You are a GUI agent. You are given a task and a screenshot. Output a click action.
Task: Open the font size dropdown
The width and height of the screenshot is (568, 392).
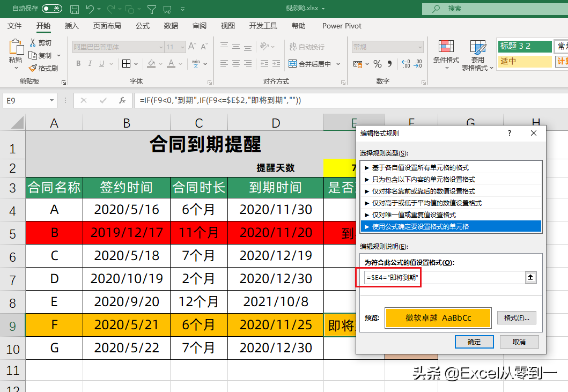click(182, 47)
